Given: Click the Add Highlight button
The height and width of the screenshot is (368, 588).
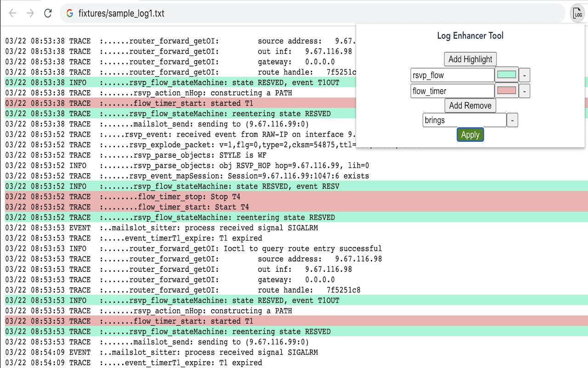Looking at the screenshot, I should [x=470, y=59].
